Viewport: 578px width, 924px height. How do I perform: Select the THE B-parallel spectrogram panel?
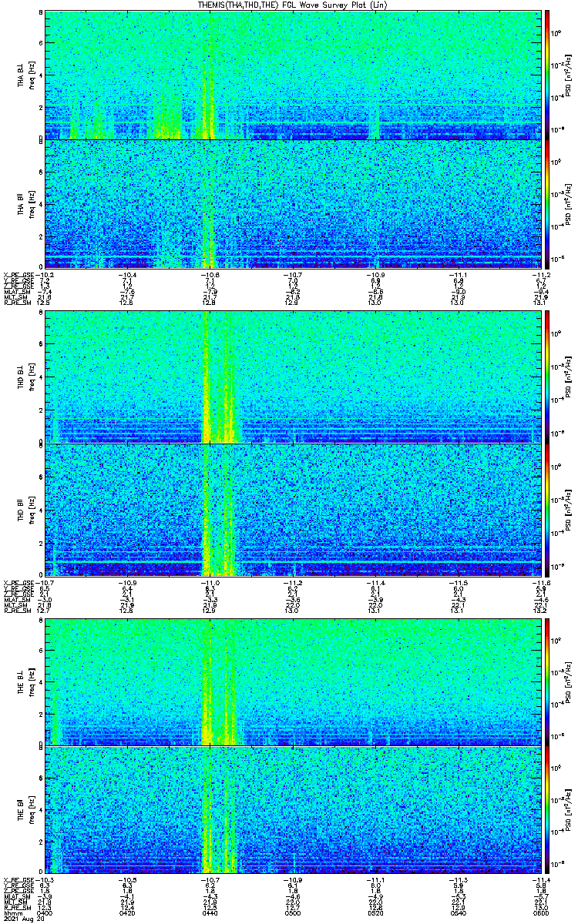tap(293, 811)
